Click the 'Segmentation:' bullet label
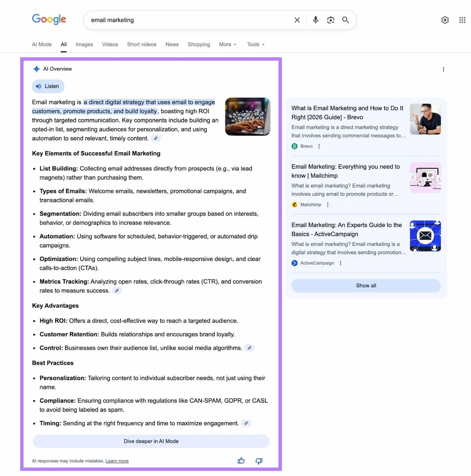Screen dimensions: 471x476 click(x=60, y=214)
